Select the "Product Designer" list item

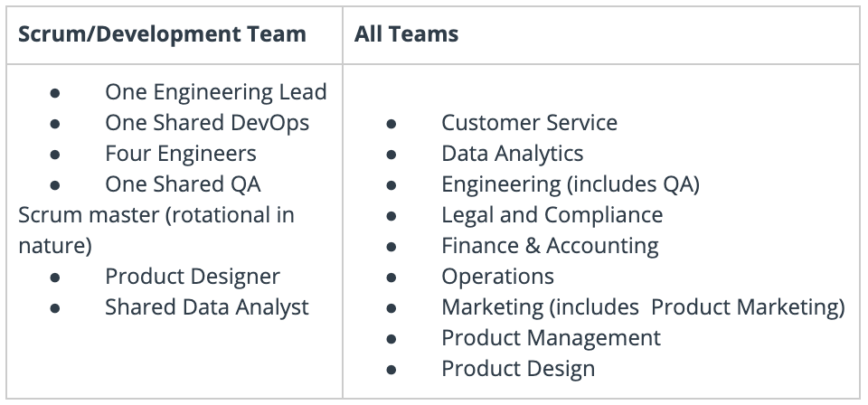[x=192, y=277]
